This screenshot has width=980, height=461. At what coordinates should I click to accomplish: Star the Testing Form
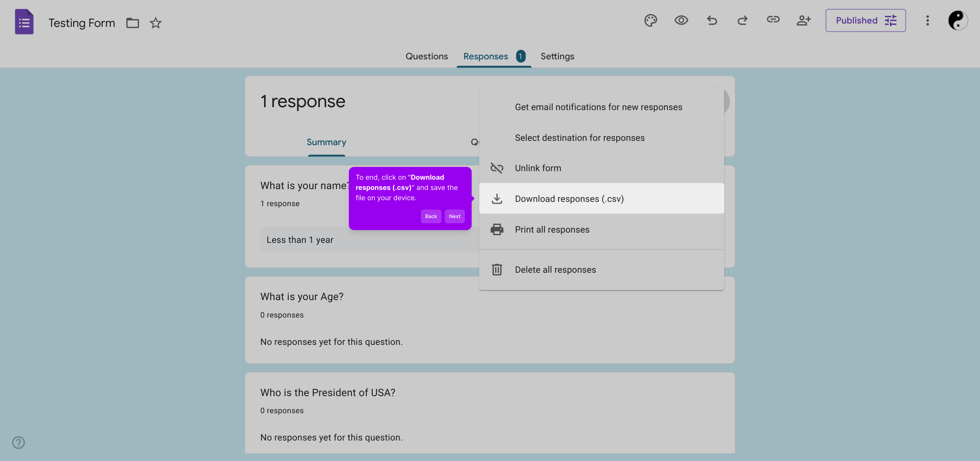(x=156, y=23)
